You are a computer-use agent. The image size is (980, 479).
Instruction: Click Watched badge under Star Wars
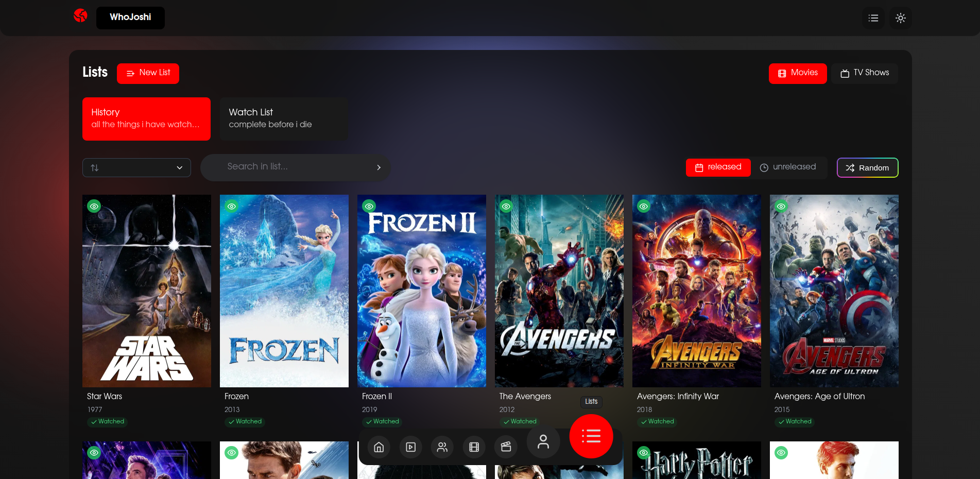(x=108, y=422)
